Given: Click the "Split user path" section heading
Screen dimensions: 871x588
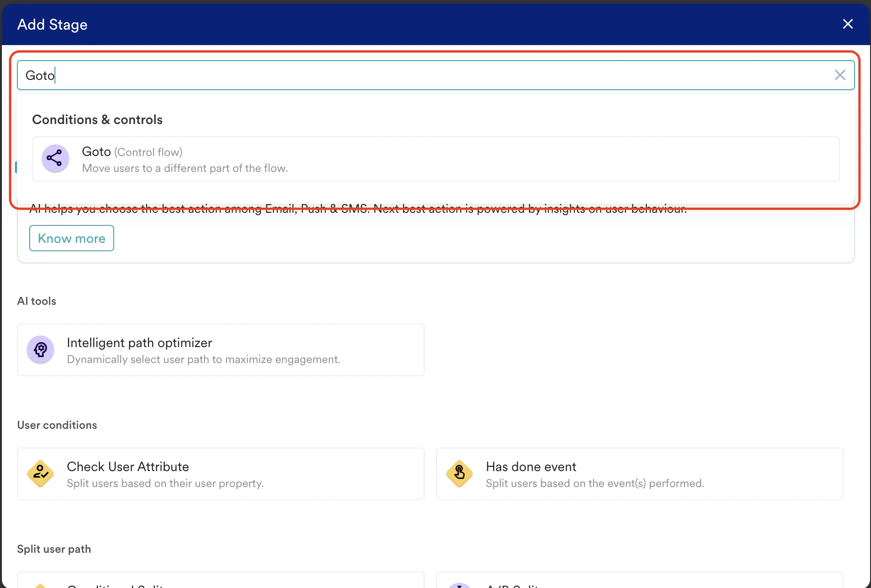Looking at the screenshot, I should point(54,549).
